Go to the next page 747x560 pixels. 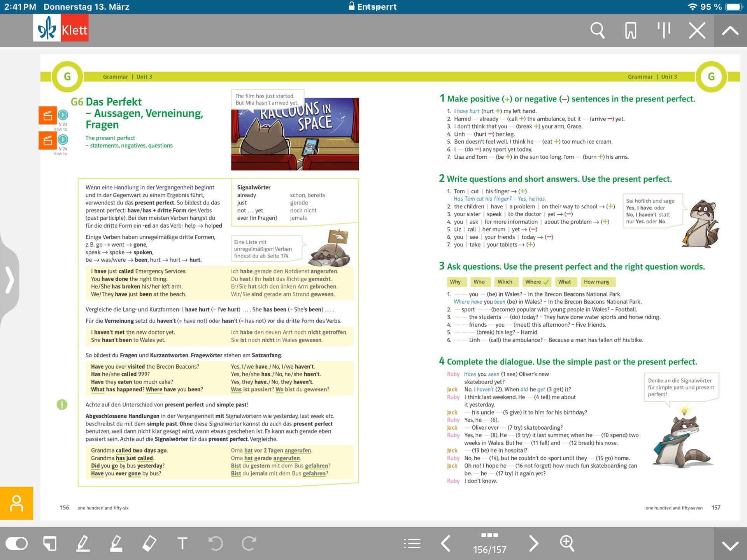[534, 543]
